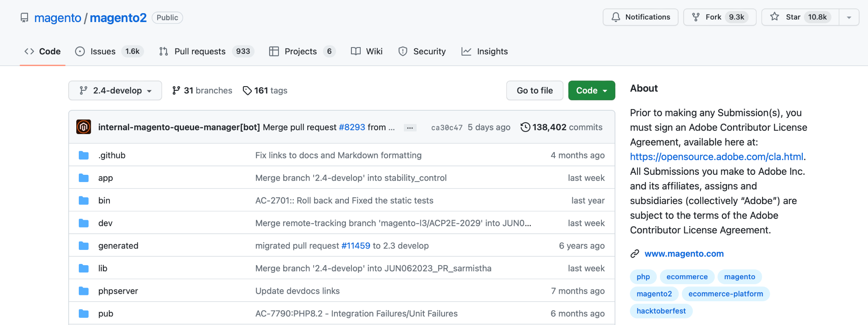Screen dimensions: 868x325
Task: Select the ecommerce topic tag
Action: (x=687, y=277)
